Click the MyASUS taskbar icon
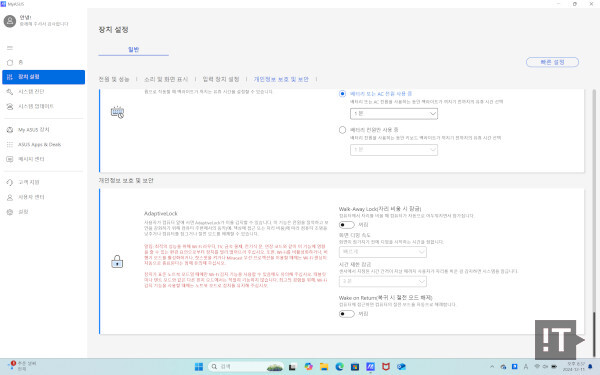The image size is (600, 375). click(370, 367)
